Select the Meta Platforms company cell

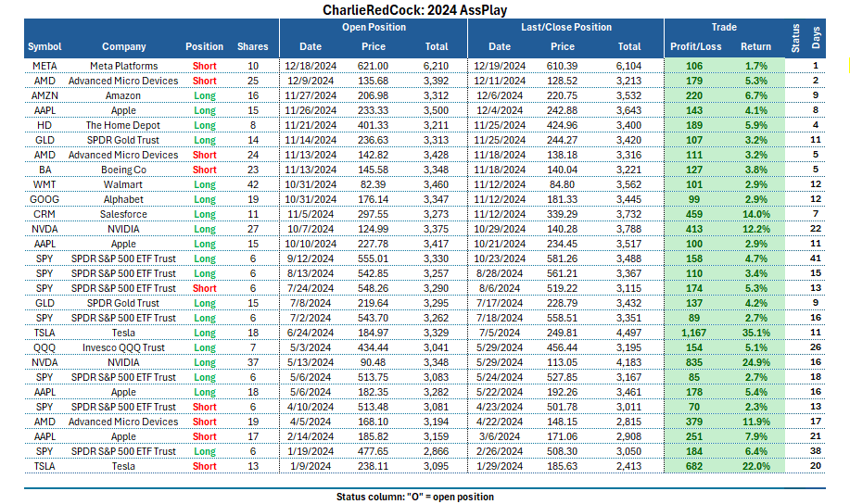[x=123, y=66]
